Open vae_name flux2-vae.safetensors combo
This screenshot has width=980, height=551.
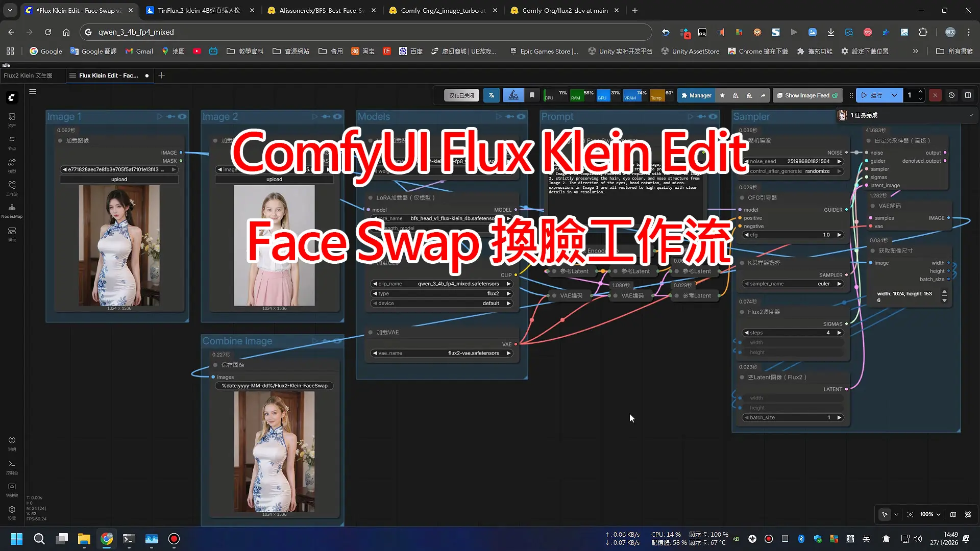(442, 353)
